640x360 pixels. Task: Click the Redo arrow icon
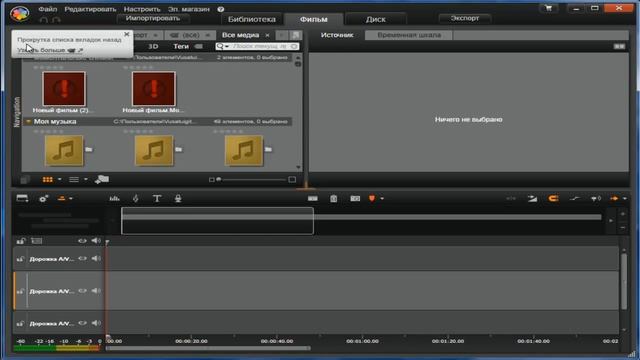pos(56,20)
